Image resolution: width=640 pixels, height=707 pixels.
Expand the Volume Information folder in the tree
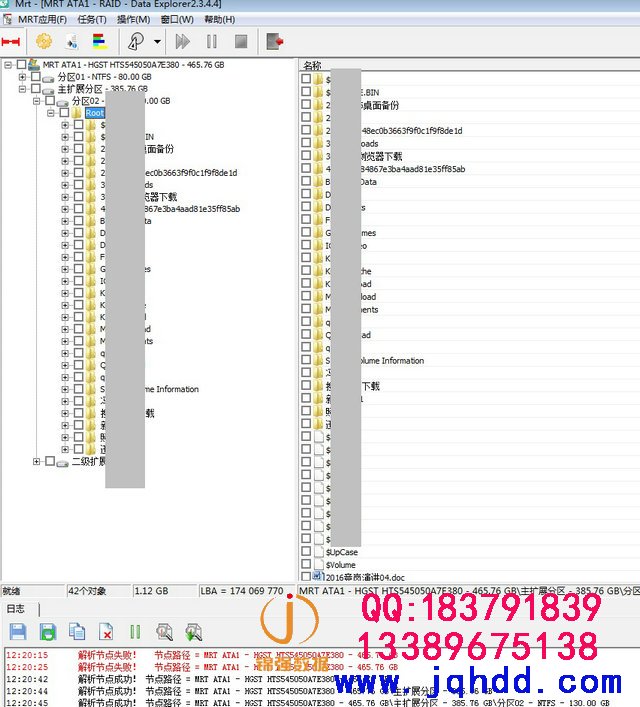pyautogui.click(x=65, y=389)
